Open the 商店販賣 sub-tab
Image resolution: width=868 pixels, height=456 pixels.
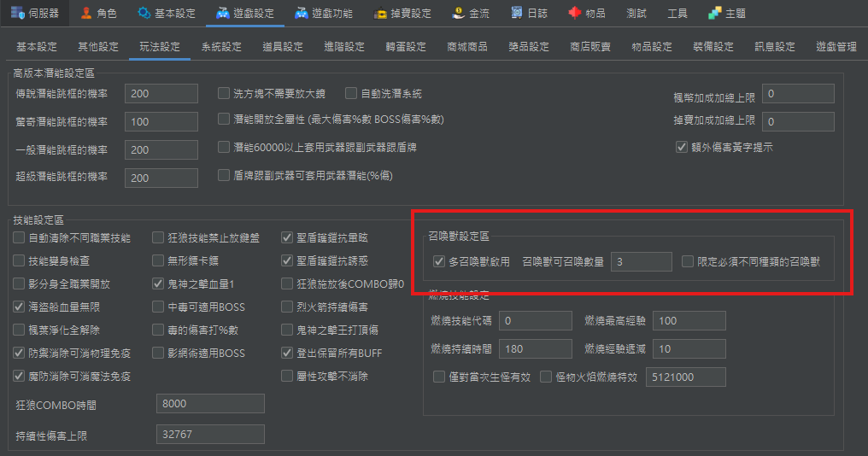pyautogui.click(x=590, y=46)
